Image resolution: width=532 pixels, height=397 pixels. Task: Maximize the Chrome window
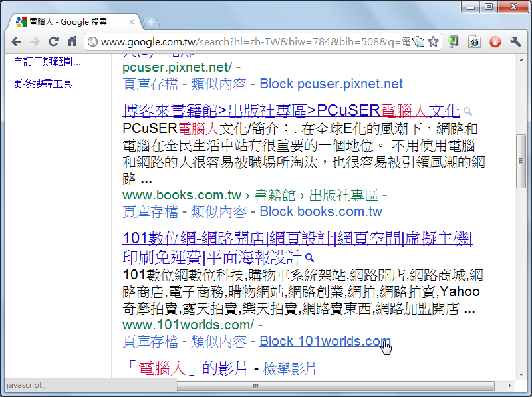(x=489, y=7)
